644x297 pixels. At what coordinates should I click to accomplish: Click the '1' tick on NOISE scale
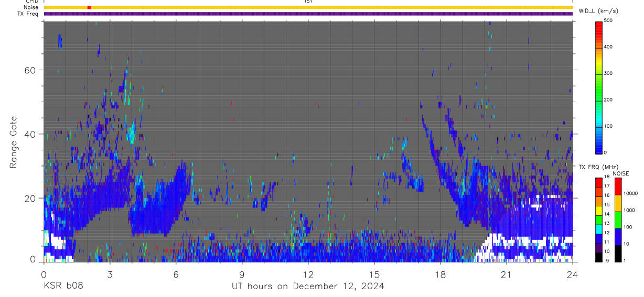click(625, 260)
